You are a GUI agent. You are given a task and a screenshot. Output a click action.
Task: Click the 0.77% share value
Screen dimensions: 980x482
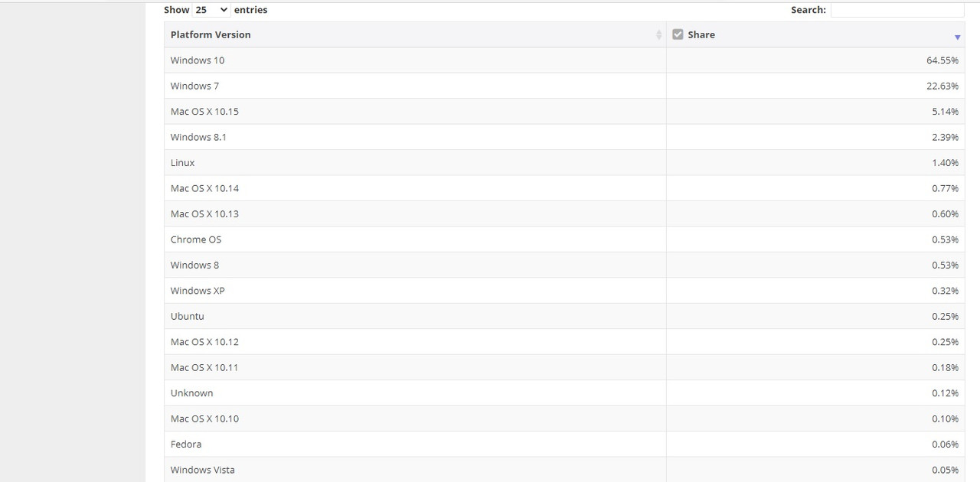[x=945, y=188]
